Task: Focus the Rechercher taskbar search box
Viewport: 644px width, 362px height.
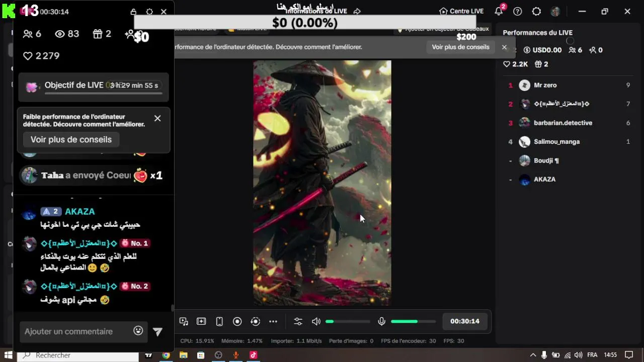Action: (x=78, y=355)
